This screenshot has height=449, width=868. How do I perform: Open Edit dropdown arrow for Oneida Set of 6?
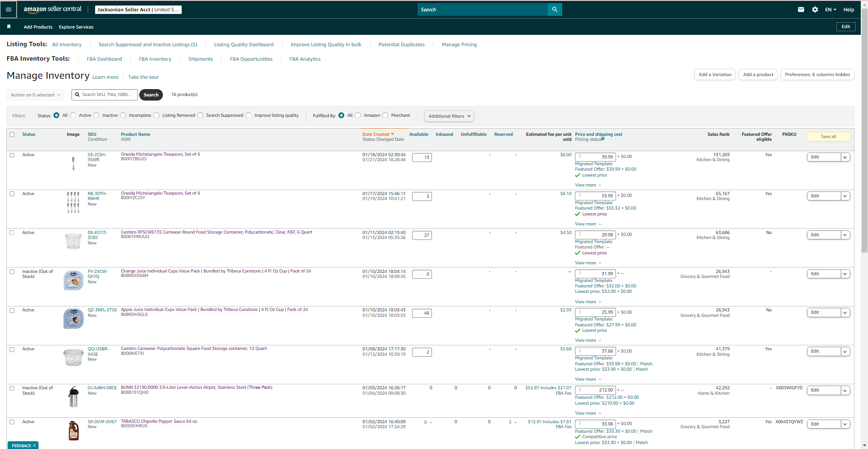point(845,157)
